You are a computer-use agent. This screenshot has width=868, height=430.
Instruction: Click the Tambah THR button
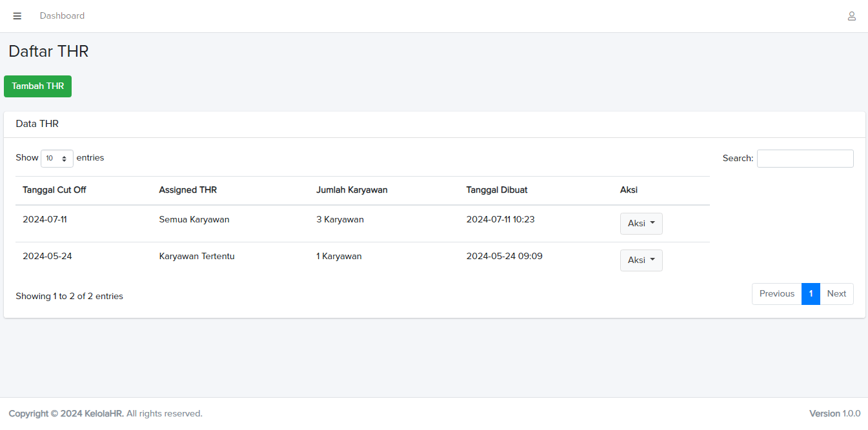[x=37, y=86]
